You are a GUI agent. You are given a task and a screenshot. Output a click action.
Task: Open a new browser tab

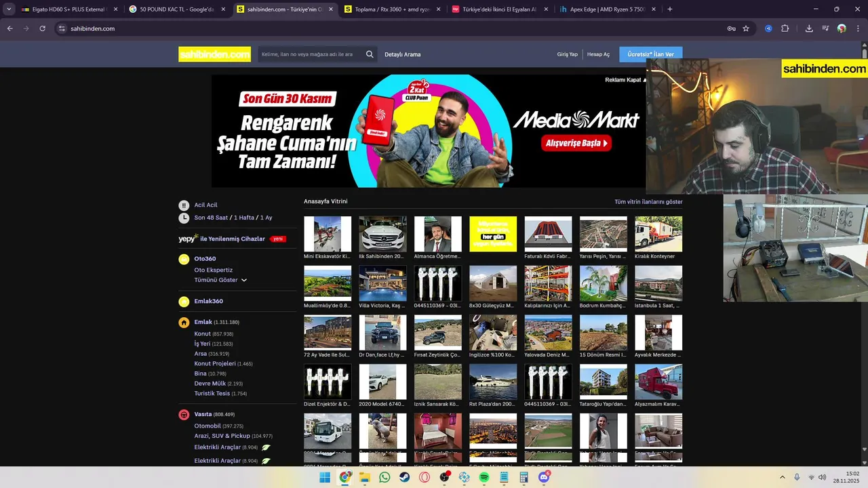[x=670, y=9]
